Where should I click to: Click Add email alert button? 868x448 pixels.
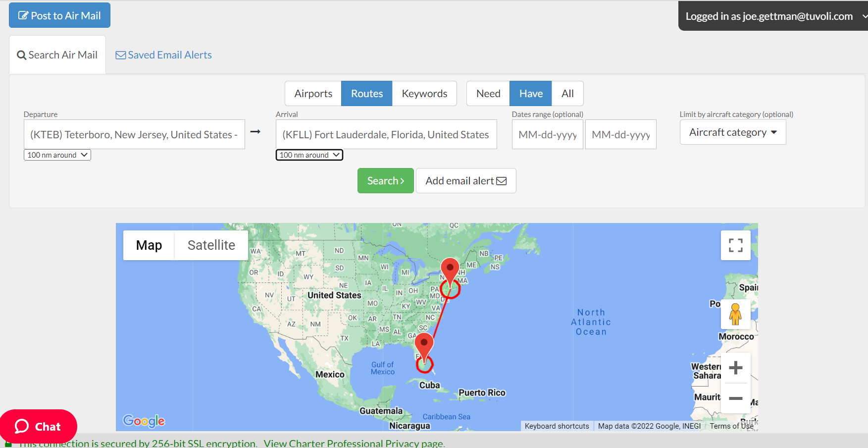tap(465, 181)
